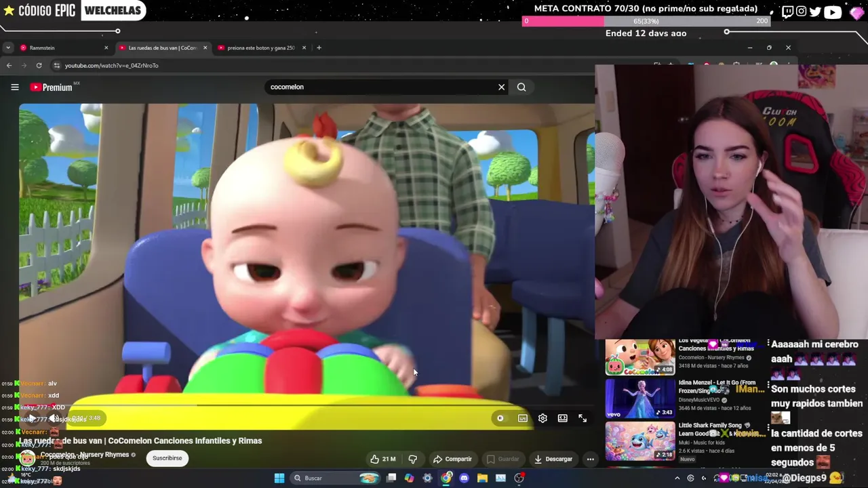Open the Little Shark Family Song thumbnail
Viewport: 868px width, 488px height.
click(x=640, y=441)
